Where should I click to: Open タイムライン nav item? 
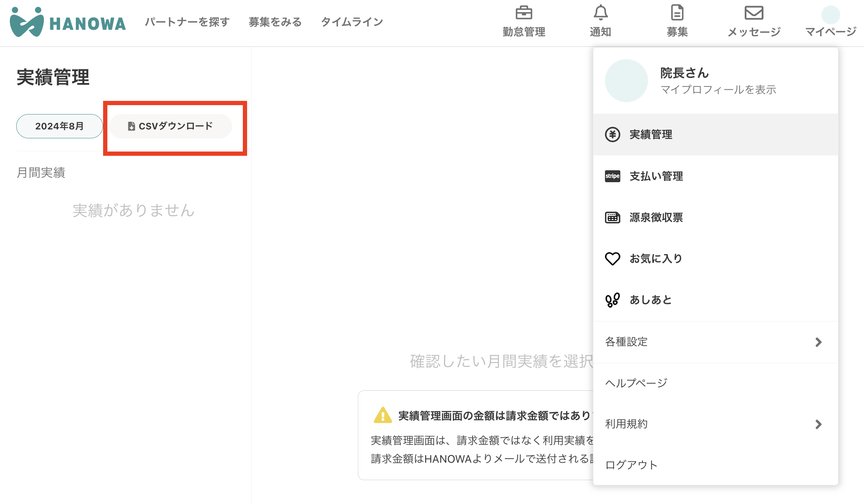click(352, 22)
